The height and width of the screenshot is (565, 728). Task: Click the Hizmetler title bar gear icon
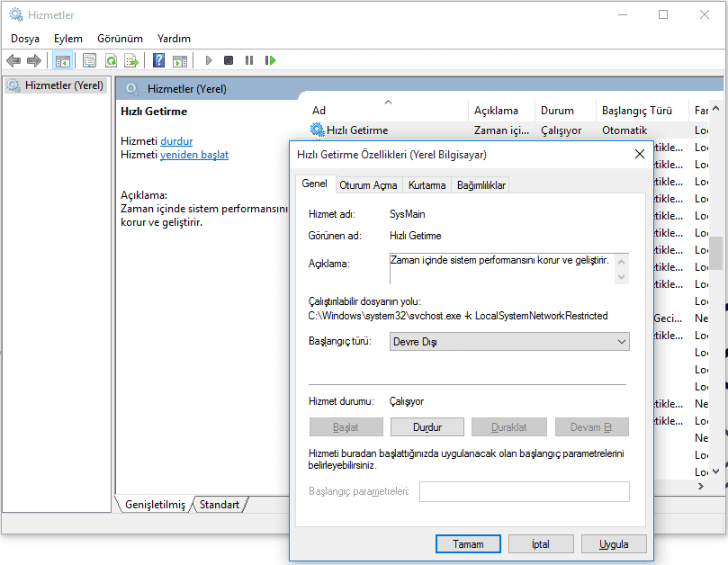(16, 14)
